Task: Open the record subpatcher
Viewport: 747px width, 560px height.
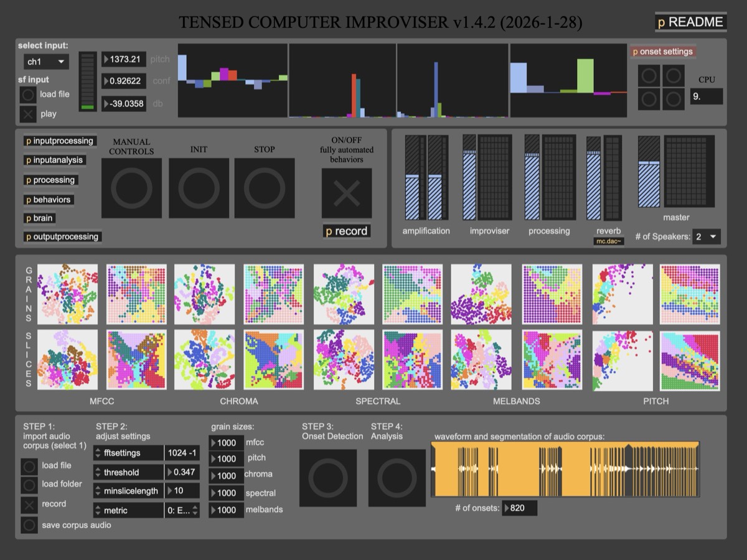Action: (346, 231)
